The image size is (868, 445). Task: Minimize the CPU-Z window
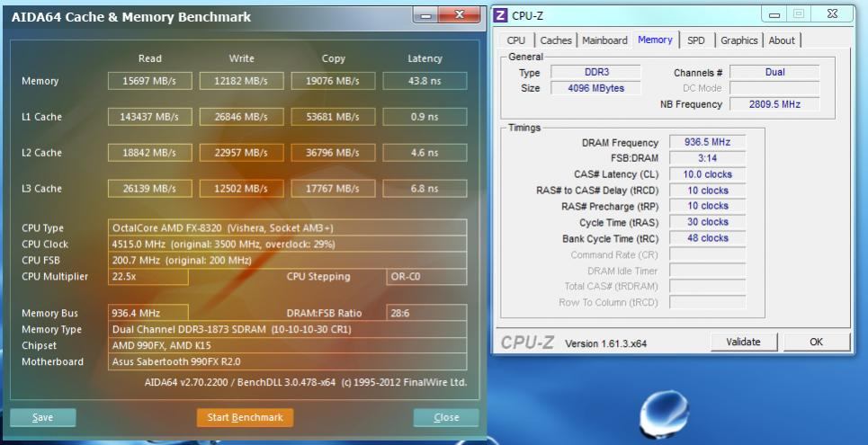tap(774, 15)
